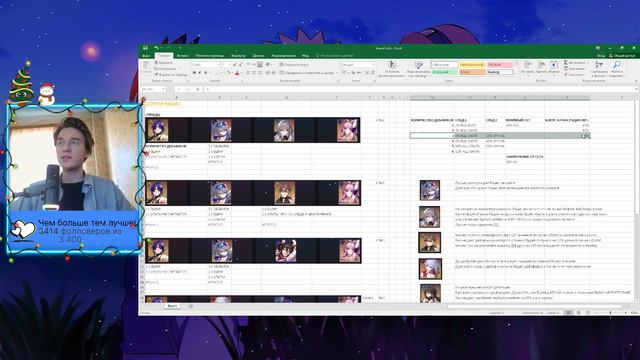Expand the cell styles gallery
Image resolution: width=640 pixels, height=360 pixels.
tap(516, 72)
